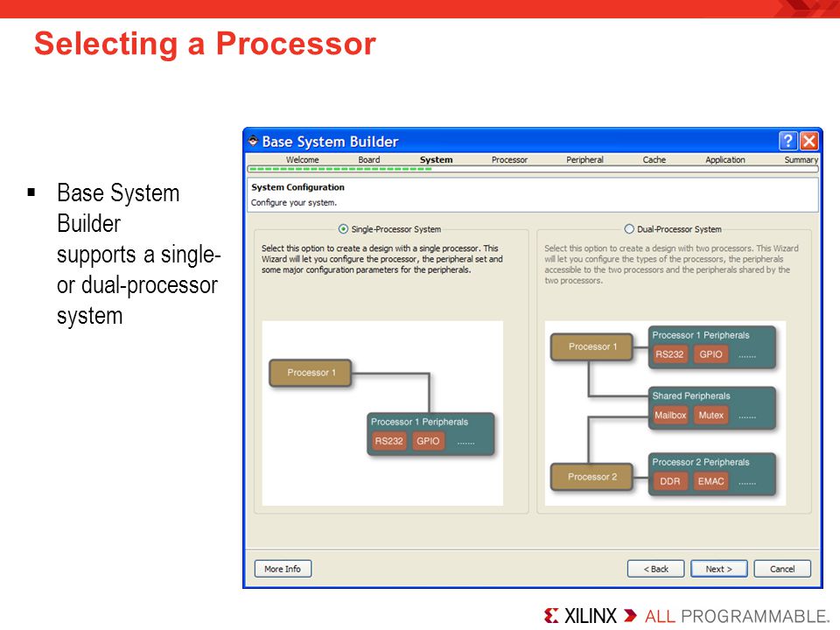The image size is (840, 630).
Task: Click Processor 1 block in single-processor diagram
Action: point(310,373)
